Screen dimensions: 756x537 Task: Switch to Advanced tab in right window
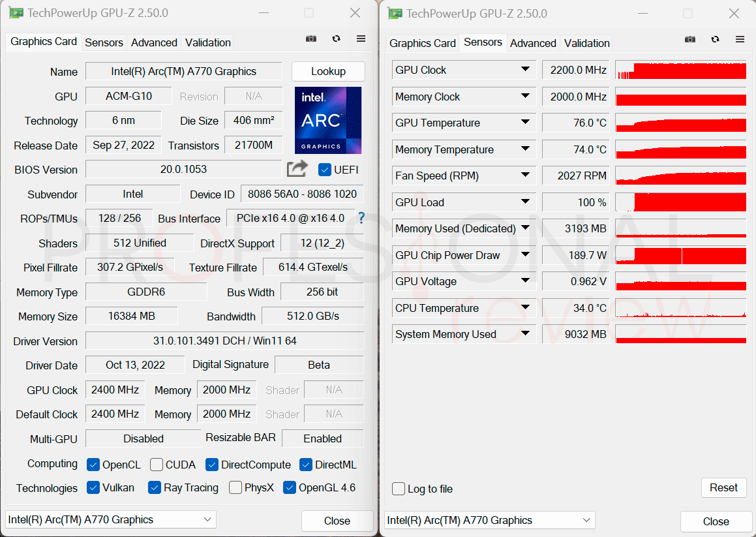point(533,43)
